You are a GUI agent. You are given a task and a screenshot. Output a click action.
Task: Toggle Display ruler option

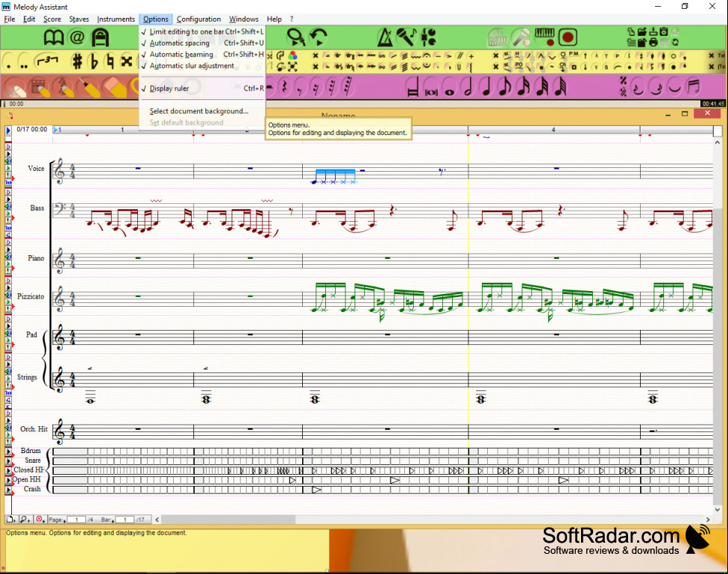[x=202, y=88]
